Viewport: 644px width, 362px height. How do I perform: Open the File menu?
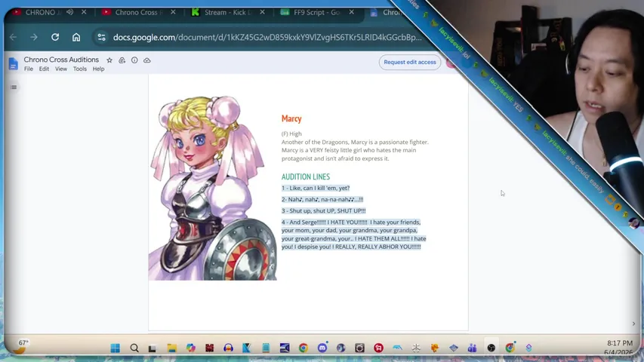click(x=29, y=69)
